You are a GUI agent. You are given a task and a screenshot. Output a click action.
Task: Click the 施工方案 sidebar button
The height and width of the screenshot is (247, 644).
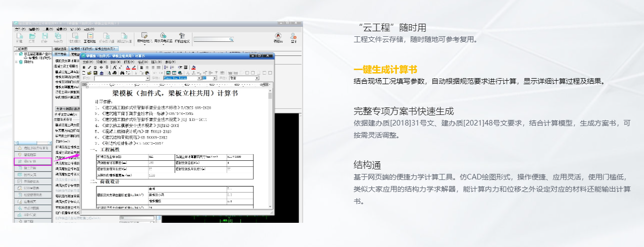click(x=33, y=168)
